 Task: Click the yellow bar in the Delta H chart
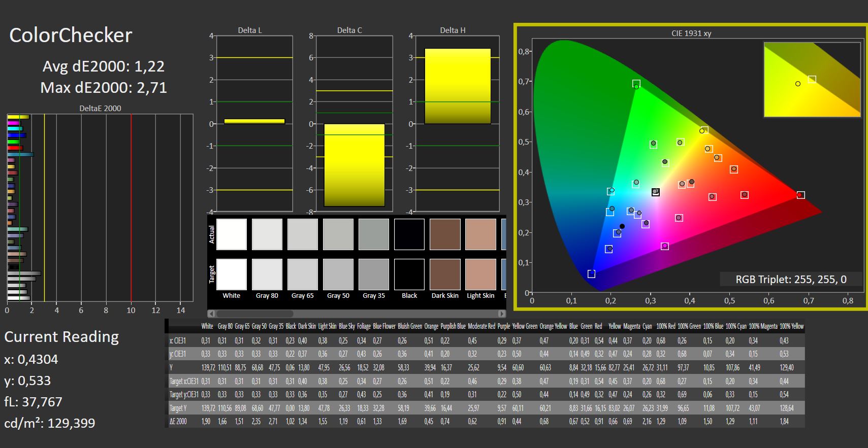pyautogui.click(x=458, y=86)
